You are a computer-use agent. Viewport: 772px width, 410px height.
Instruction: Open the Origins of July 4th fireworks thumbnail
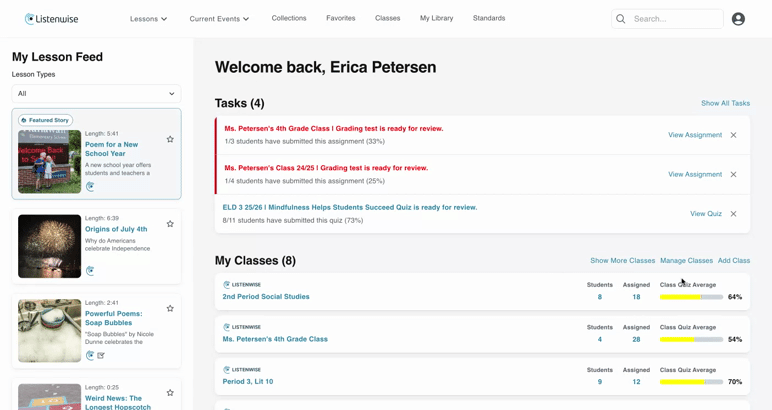50,246
